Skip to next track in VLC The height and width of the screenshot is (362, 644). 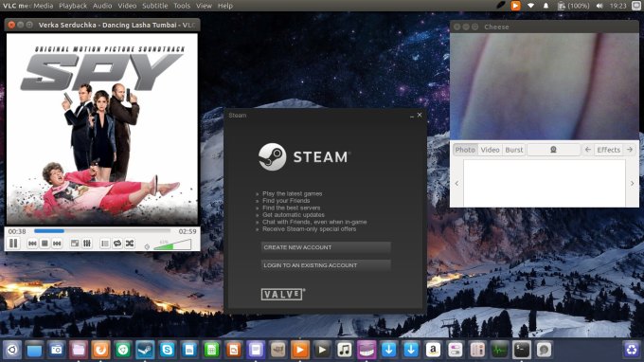[57, 244]
